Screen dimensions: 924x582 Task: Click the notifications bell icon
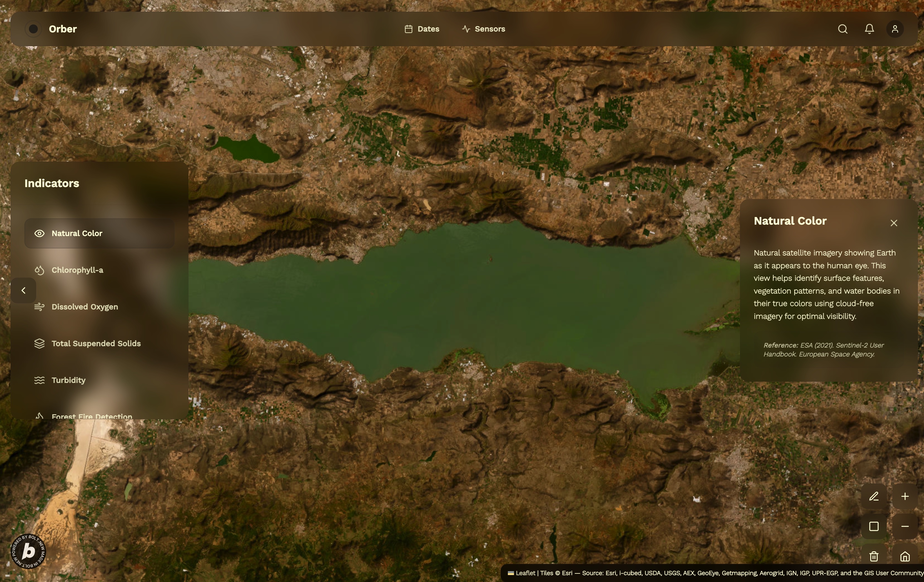[x=869, y=29]
